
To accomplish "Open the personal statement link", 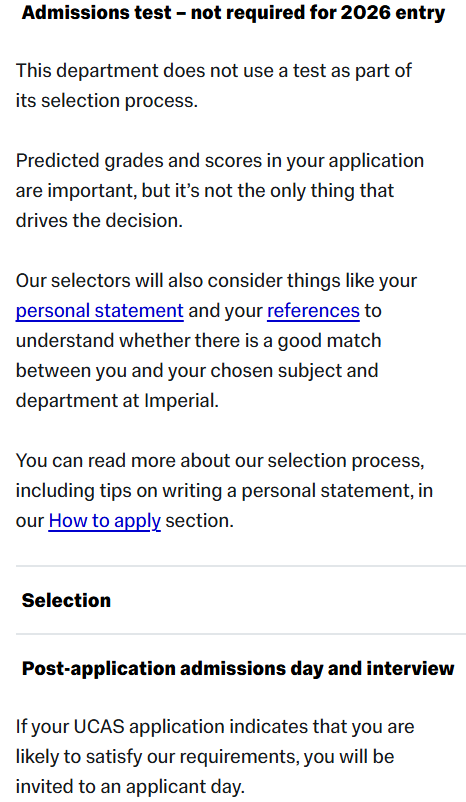I will (100, 311).
